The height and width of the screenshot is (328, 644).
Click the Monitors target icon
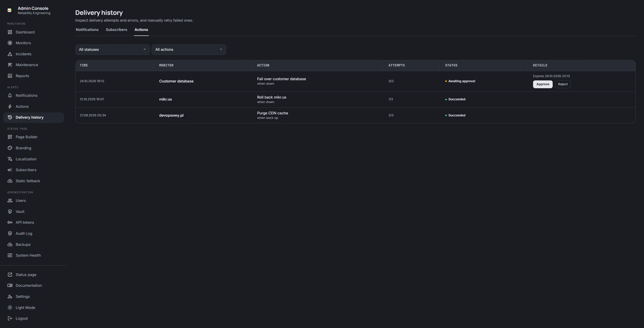(x=10, y=43)
